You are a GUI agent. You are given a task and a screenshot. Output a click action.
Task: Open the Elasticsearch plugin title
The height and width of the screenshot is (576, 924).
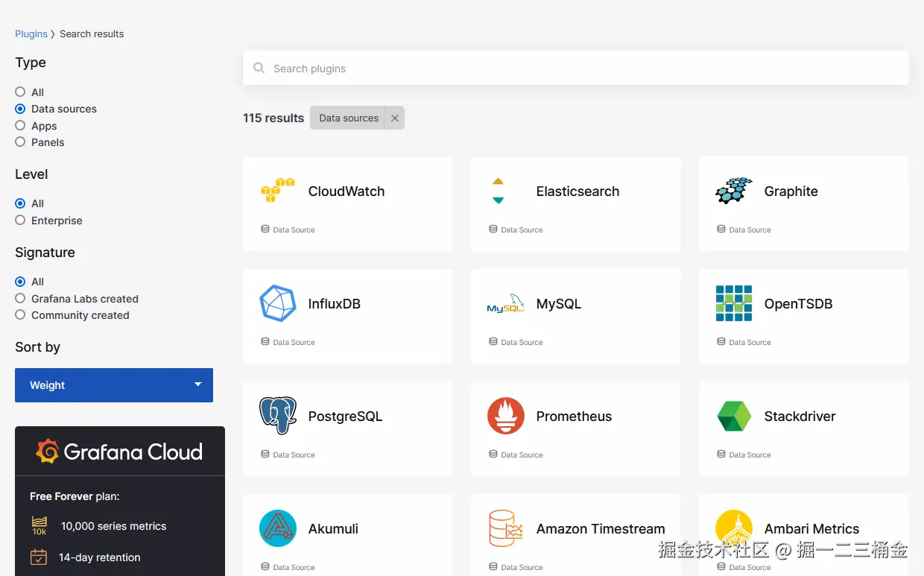577,192
